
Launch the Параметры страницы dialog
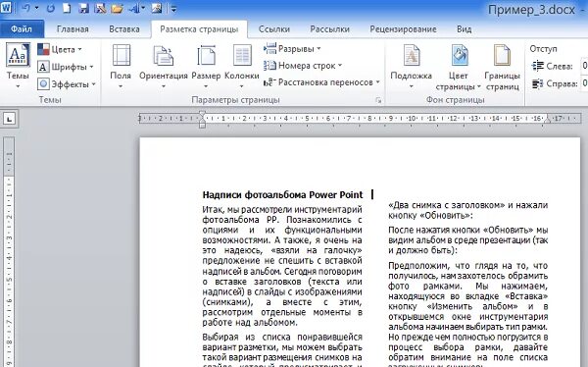tap(378, 100)
